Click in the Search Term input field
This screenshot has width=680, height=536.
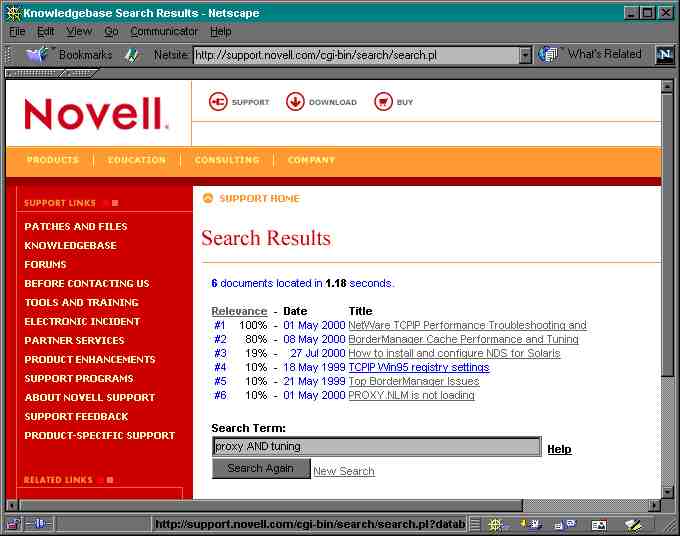click(377, 447)
